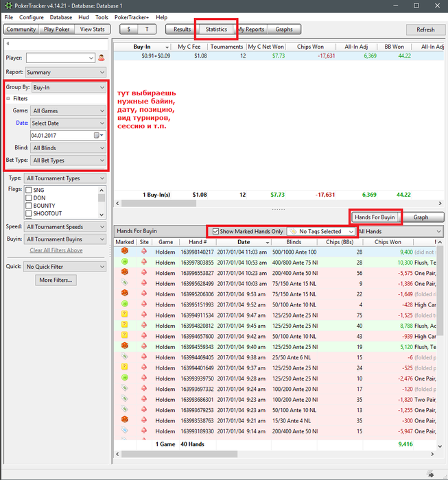Click the horizontal scrollbar of the hands list
This screenshot has width=448, height=480.
click(179, 454)
